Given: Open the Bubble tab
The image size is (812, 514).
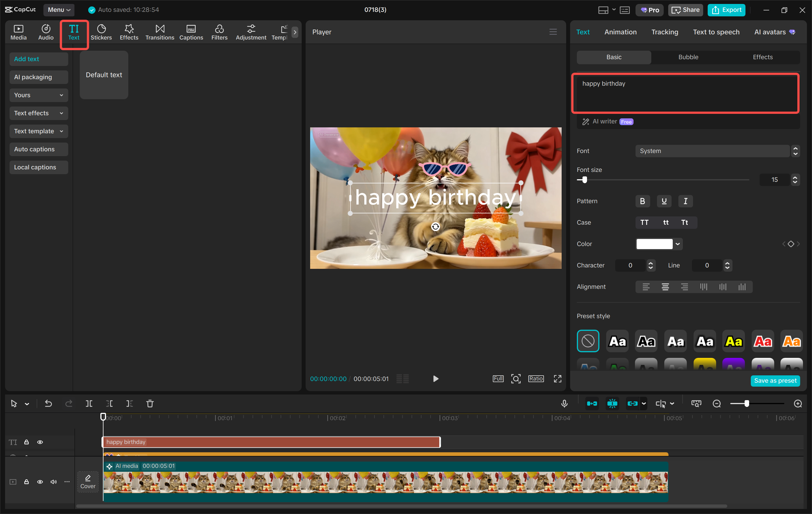Looking at the screenshot, I should pyautogui.click(x=688, y=57).
